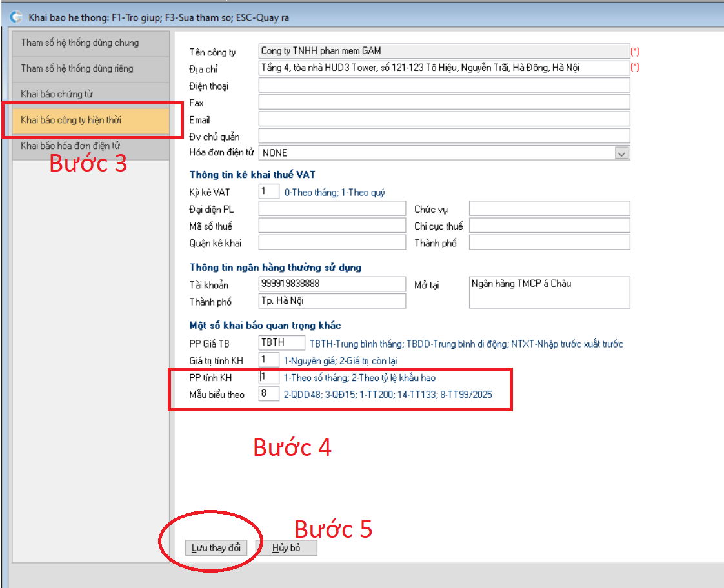The height and width of the screenshot is (588, 724).
Task: Click the Hủy bỏ button
Action: (x=286, y=548)
